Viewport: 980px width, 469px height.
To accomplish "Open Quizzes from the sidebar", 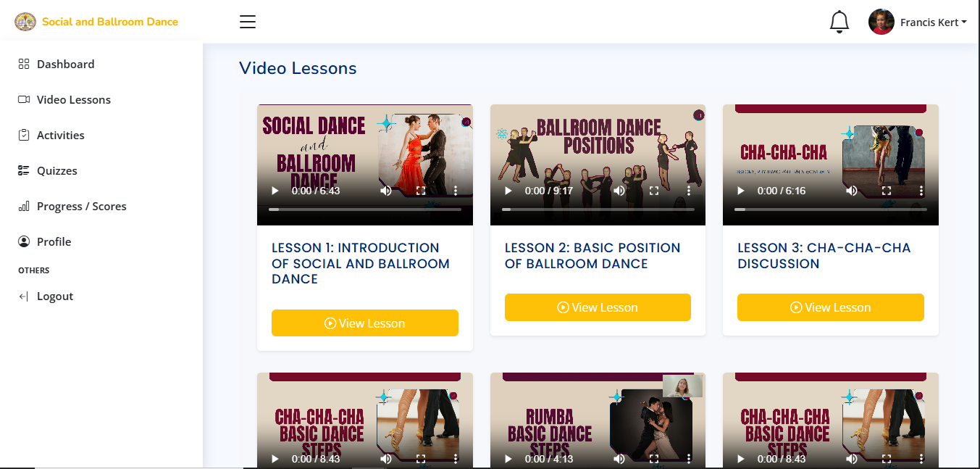I will click(x=56, y=170).
